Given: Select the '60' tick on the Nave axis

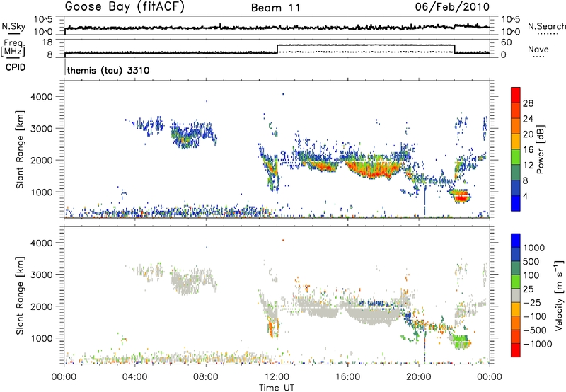Looking at the screenshot, I should 506,42.
